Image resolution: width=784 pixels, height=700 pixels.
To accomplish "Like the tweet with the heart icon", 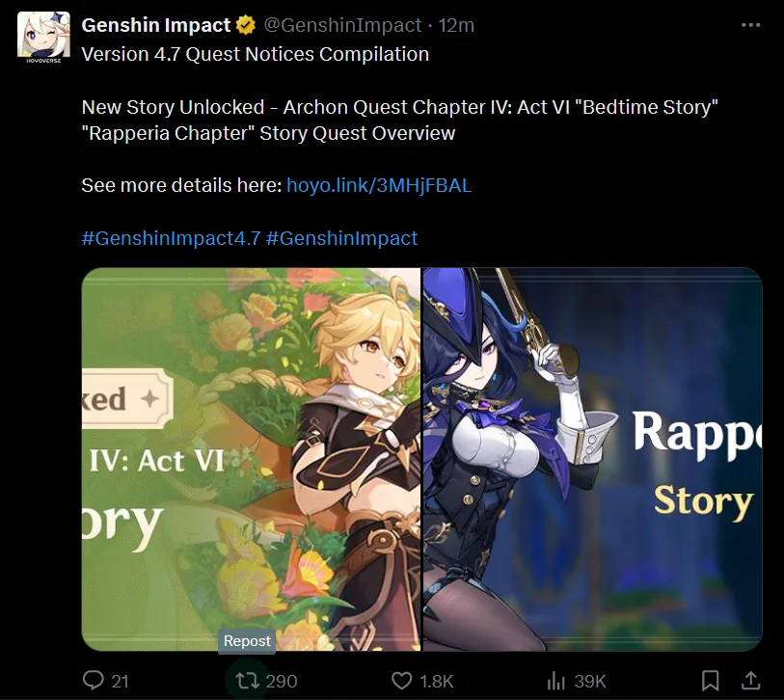I will point(401,681).
